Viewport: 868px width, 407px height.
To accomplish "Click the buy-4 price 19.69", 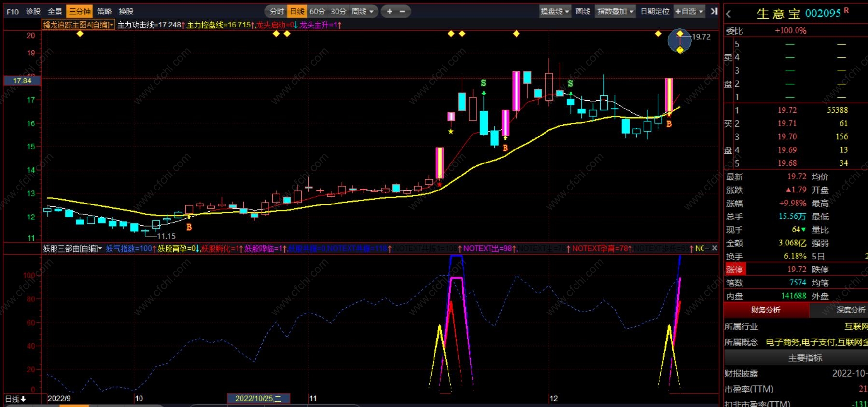I will tap(787, 150).
